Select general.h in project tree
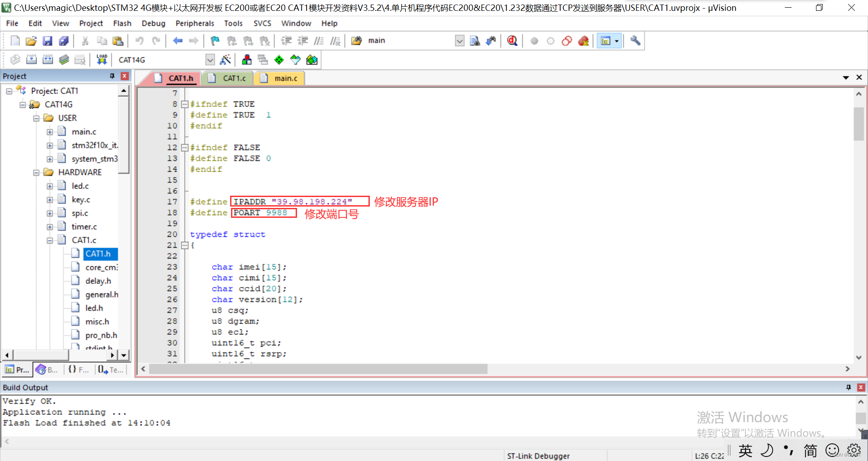Image resolution: width=868 pixels, height=461 pixels. click(102, 294)
